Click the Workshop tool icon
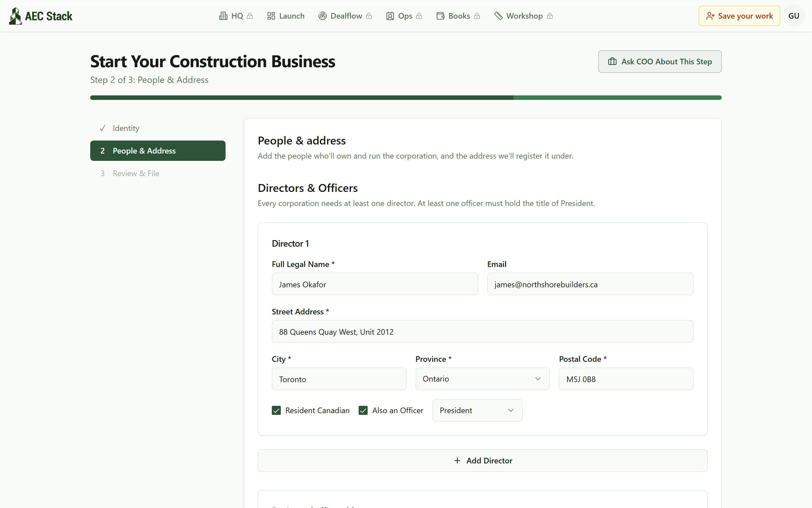Viewport: 812px width, 508px height. (x=498, y=16)
